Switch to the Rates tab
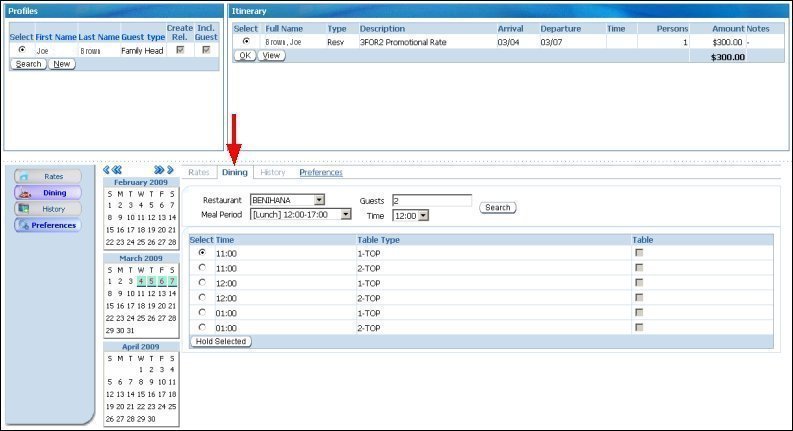This screenshot has width=793, height=431. [199, 173]
